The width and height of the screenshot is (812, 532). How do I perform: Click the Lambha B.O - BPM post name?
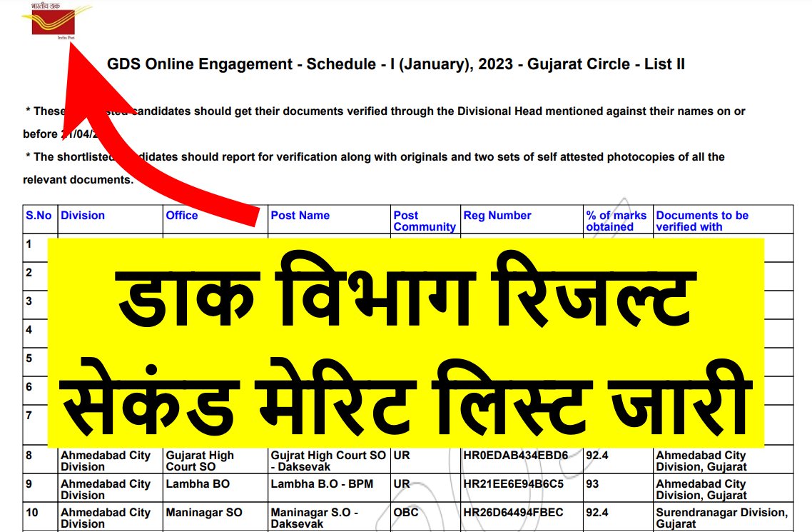point(322,484)
